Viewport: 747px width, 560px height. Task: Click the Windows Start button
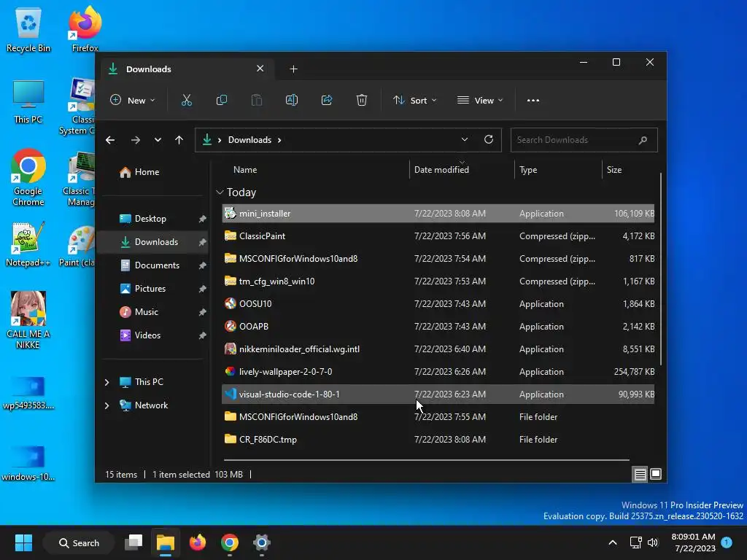[x=23, y=542]
